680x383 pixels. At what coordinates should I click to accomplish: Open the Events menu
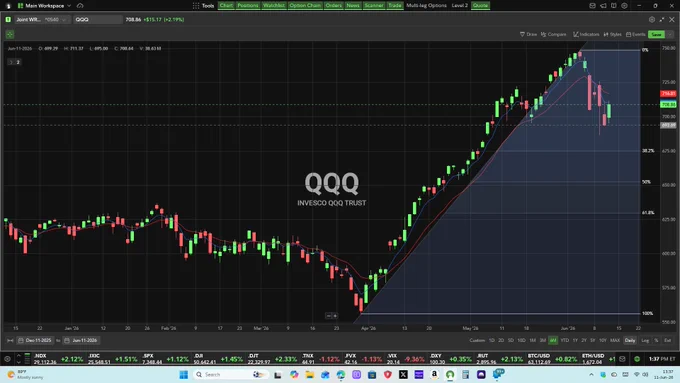(x=635, y=34)
